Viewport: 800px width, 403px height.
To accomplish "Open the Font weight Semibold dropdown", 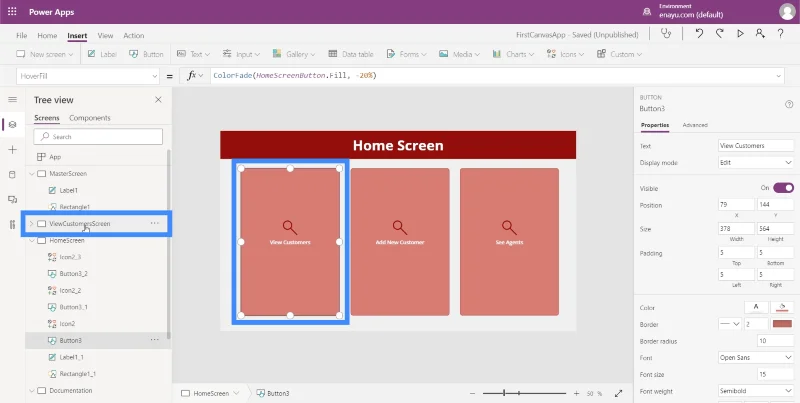I will pyautogui.click(x=756, y=391).
